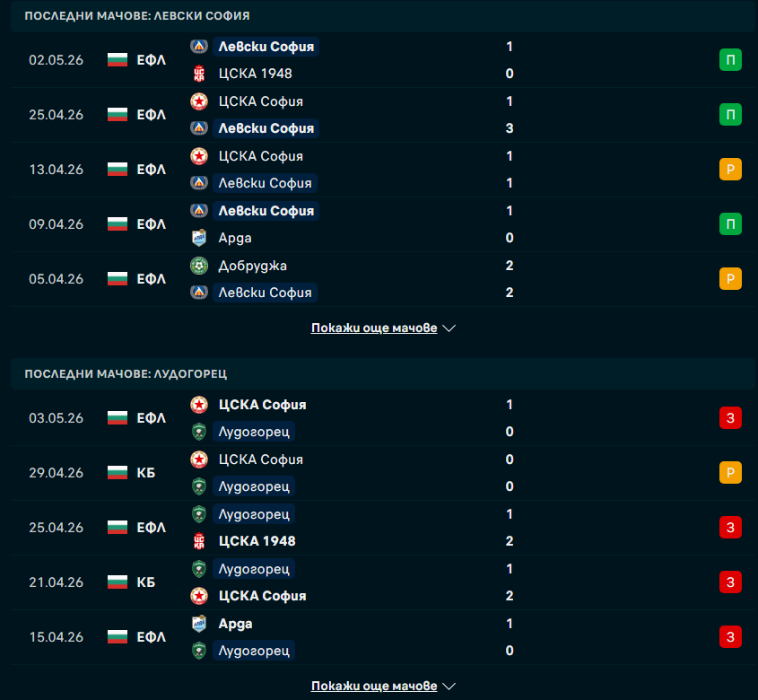Click Dobrudzha crest in 05.04.26 match

(198, 266)
